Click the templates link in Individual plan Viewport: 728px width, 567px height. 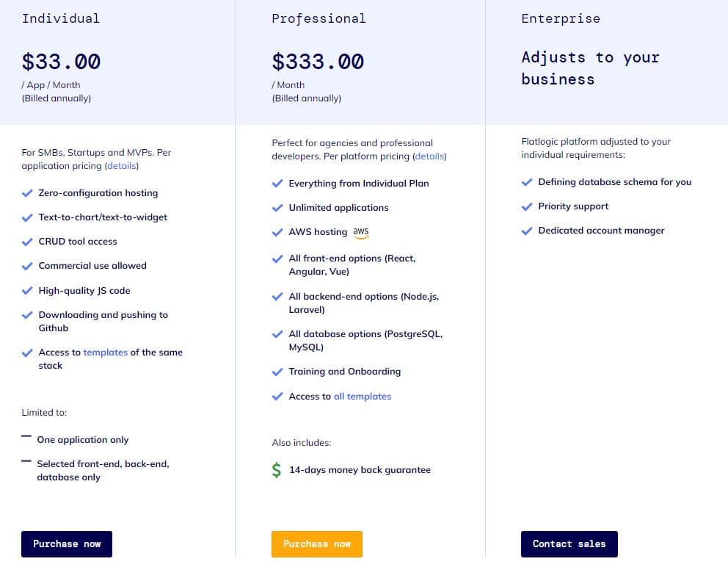106,352
